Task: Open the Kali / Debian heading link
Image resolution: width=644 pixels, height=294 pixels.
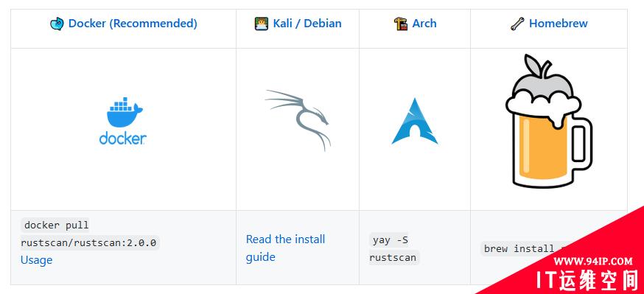Action: pos(307,24)
